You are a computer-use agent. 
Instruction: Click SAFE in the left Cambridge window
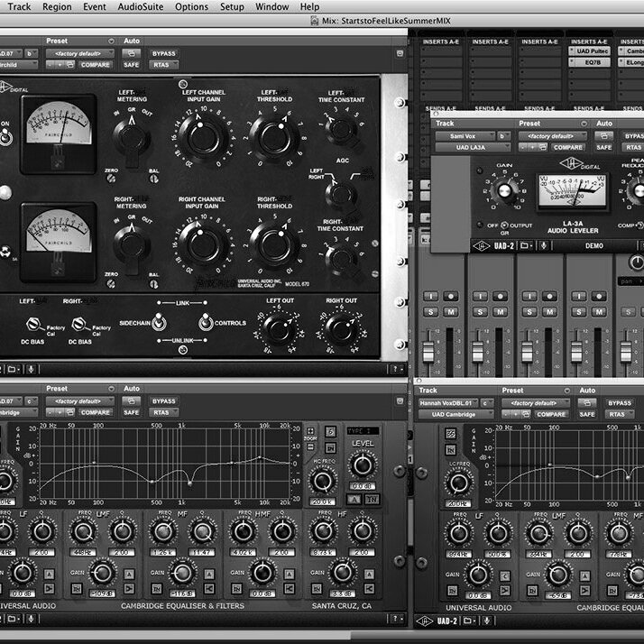point(131,412)
